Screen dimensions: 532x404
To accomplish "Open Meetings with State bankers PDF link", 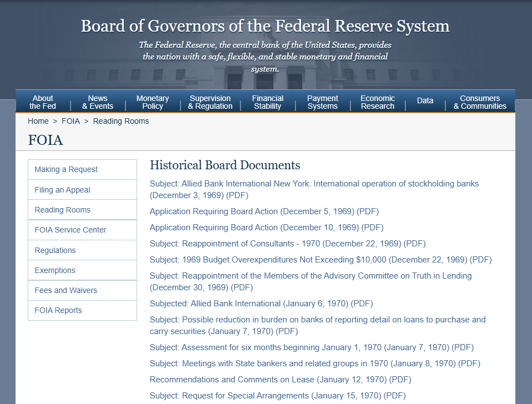I will 315,363.
